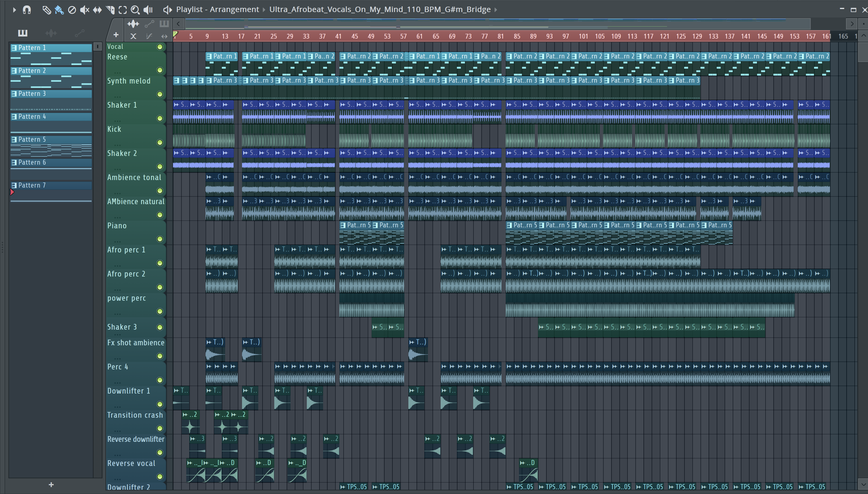Select Pattern 5 in picker list

(x=51, y=146)
